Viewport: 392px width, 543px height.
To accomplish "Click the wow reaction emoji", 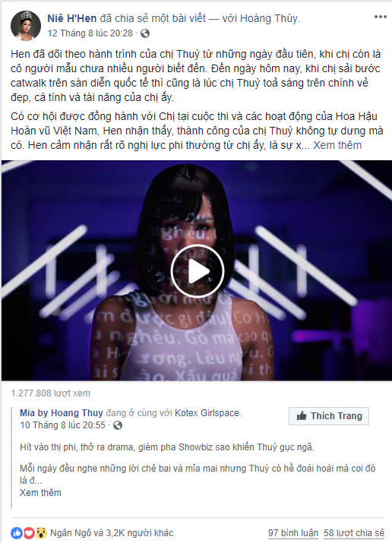I will (41, 533).
